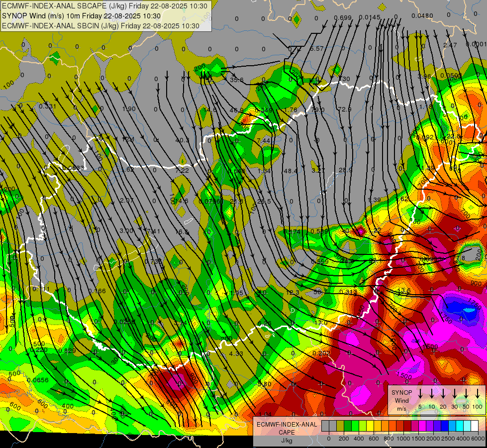Click the 5.80 value on the map
This screenshot has width=487, height=448.
tap(265, 384)
